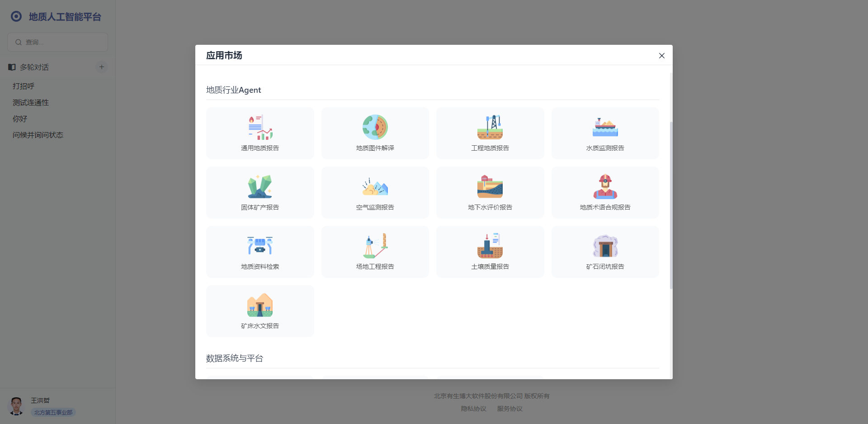Select the 场地工程报告 surveying icon
This screenshot has width=868, height=424.
[x=375, y=246]
